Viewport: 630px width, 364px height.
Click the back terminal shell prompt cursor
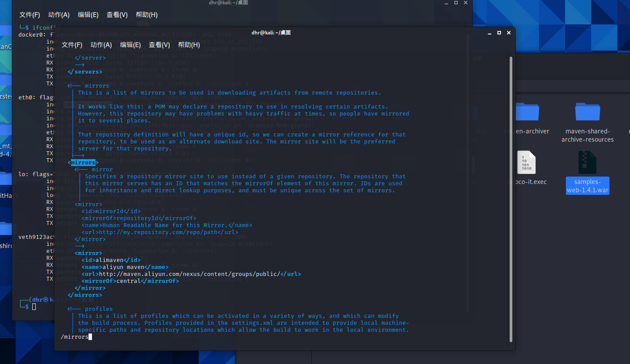pos(34,307)
